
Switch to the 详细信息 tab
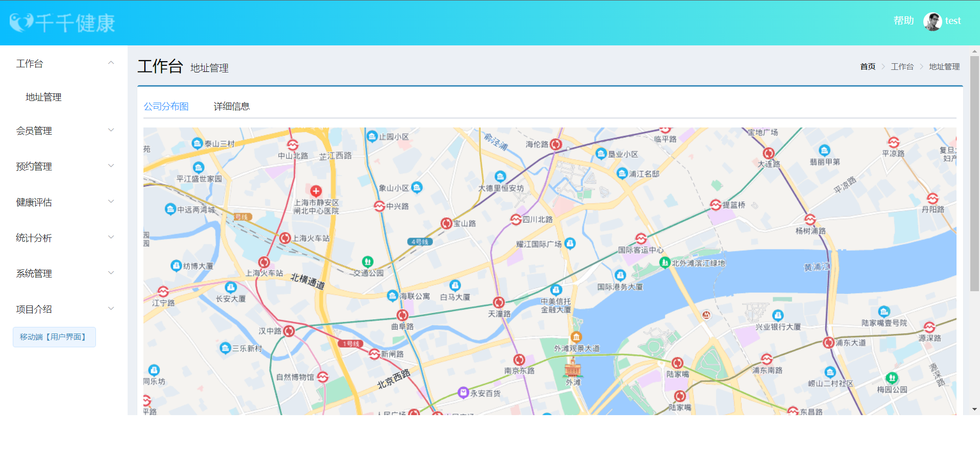[231, 106]
